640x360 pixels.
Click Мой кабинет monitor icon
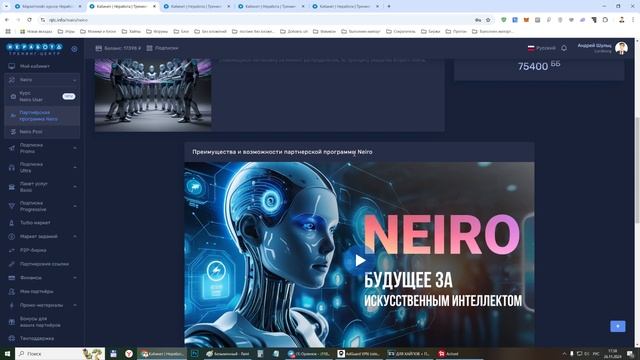pyautogui.click(x=12, y=66)
